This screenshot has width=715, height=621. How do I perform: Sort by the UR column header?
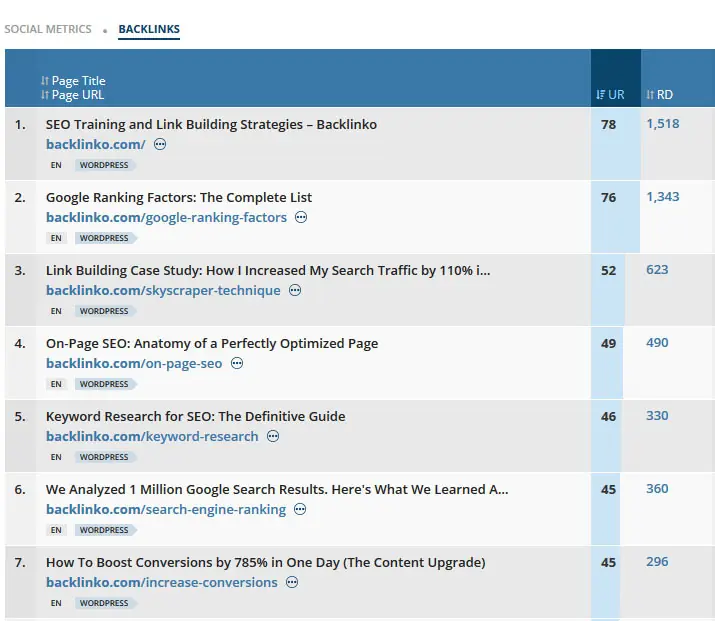click(x=610, y=95)
